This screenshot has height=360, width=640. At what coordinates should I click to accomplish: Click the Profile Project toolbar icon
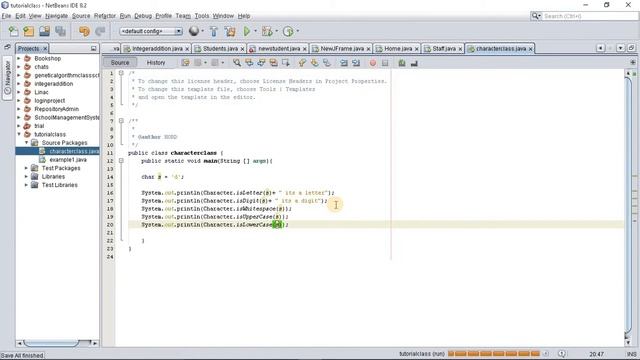288,31
